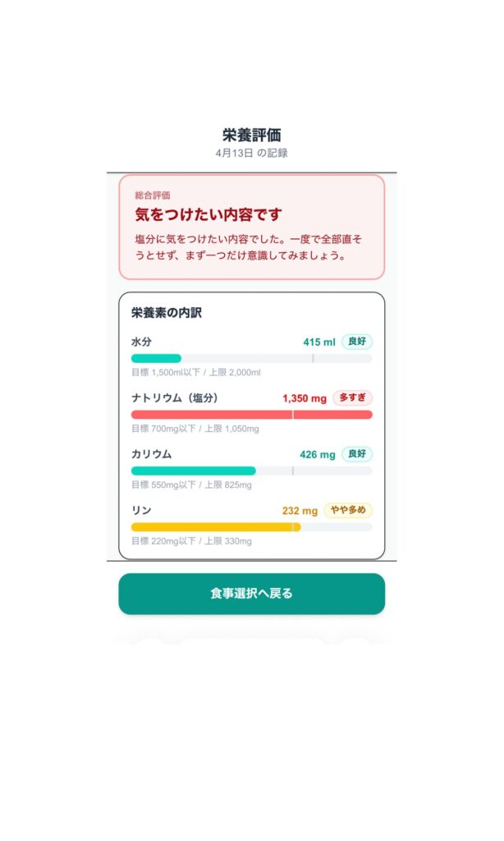Select the 気をつけたい内容です heading
The height and width of the screenshot is (841, 504).
click(x=208, y=215)
